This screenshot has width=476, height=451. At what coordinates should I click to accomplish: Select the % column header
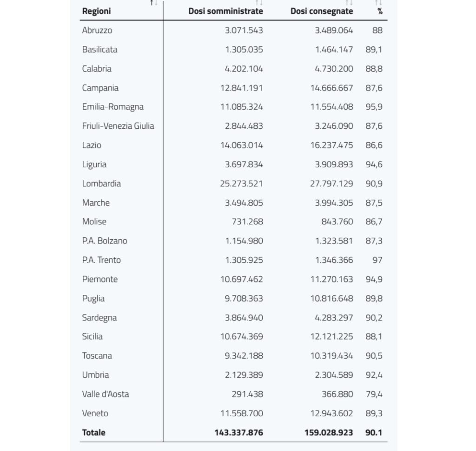pyautogui.click(x=380, y=11)
